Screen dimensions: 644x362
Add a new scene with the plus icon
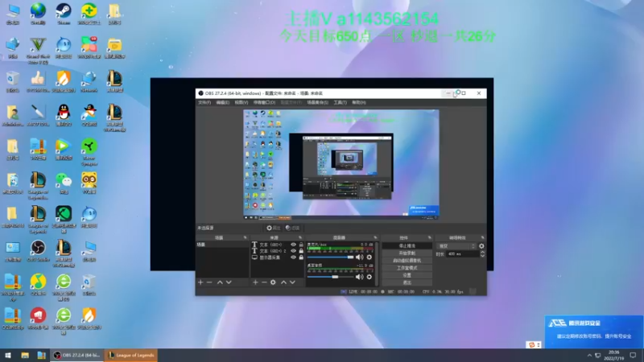coord(200,282)
